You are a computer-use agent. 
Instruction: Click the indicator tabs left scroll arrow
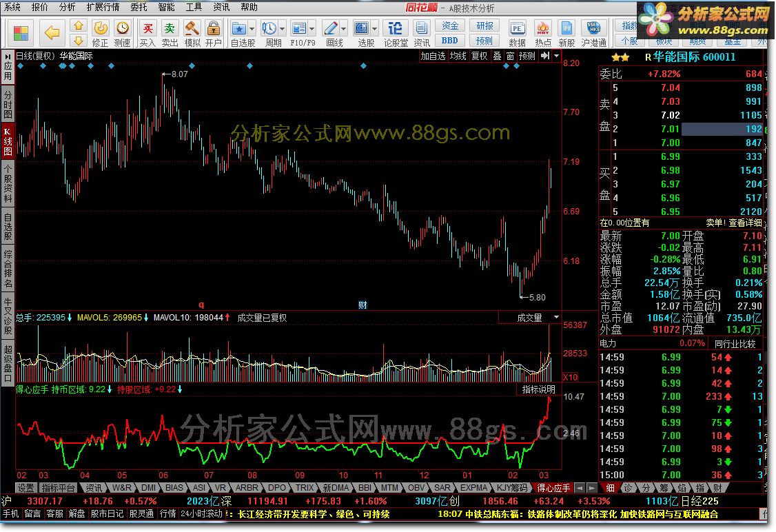[x=580, y=488]
